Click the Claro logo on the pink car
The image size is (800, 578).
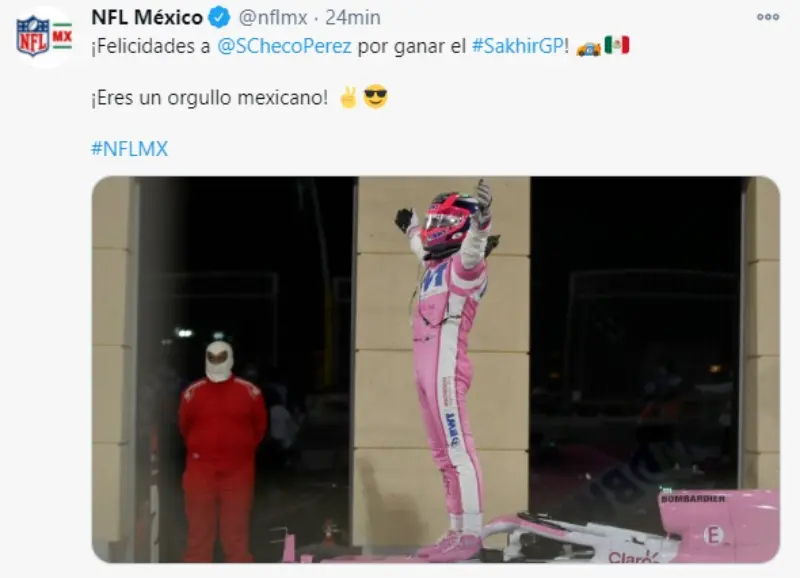[x=633, y=557]
